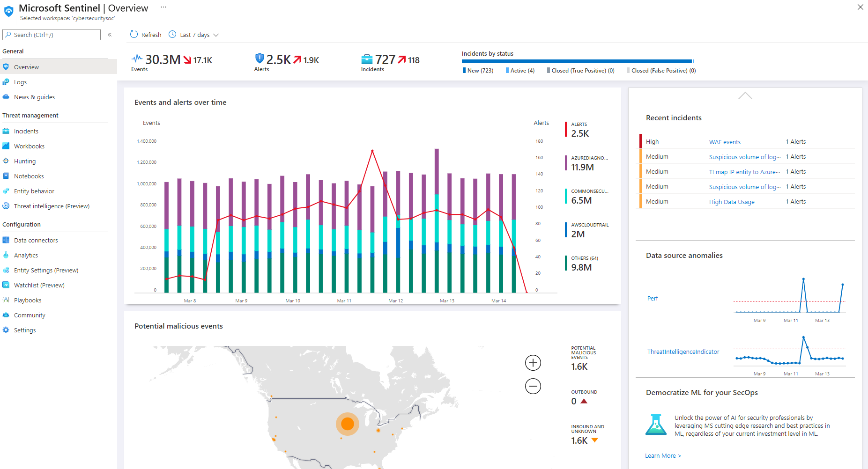Close the Sentinel overview blade
The height and width of the screenshot is (469, 868).
pyautogui.click(x=860, y=7)
